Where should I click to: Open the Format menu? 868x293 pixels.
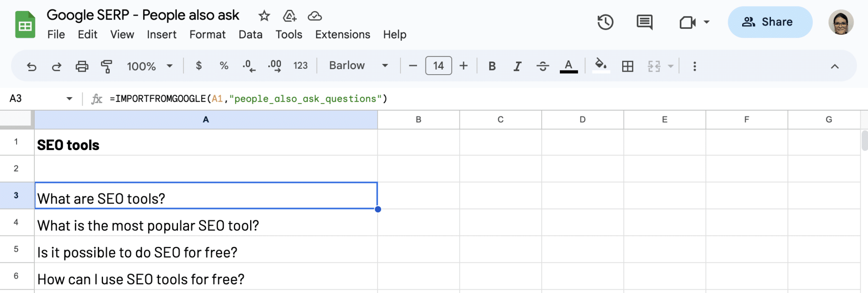point(207,34)
